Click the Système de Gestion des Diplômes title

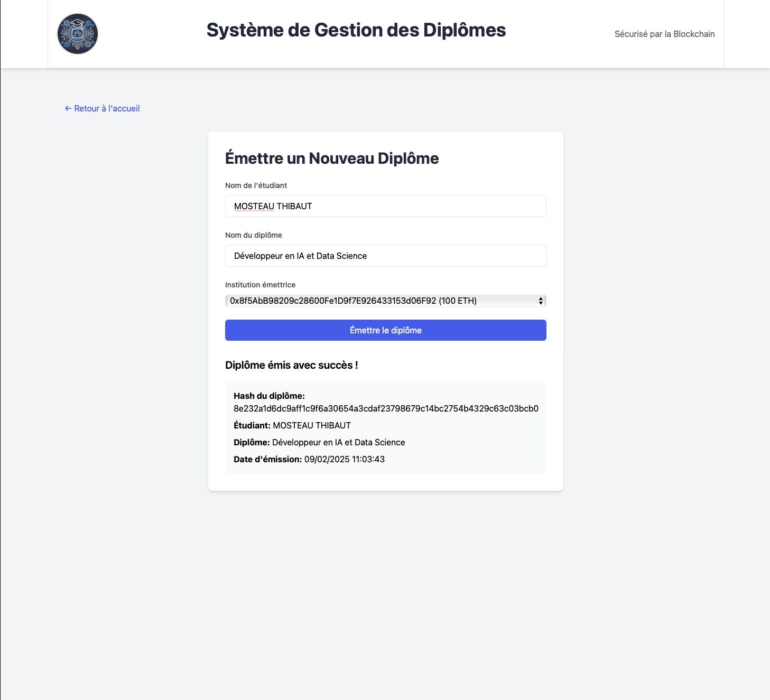(356, 30)
